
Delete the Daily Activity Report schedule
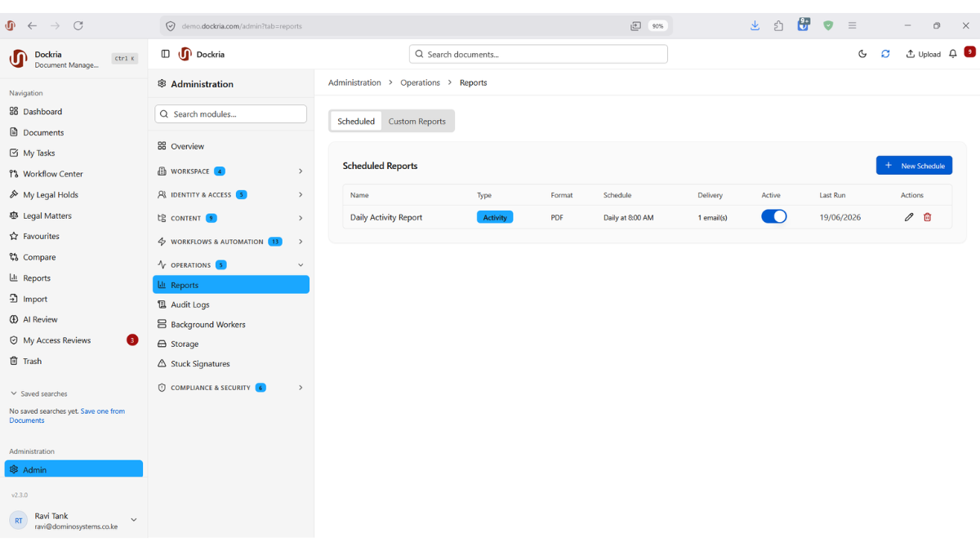(x=927, y=217)
